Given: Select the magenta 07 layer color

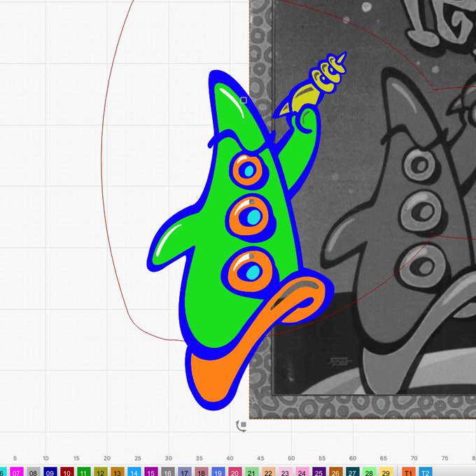Looking at the screenshot, I should point(17,472).
